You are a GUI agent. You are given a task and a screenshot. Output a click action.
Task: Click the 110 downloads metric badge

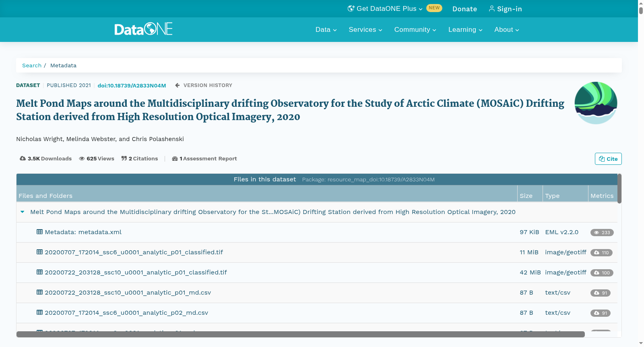click(601, 253)
